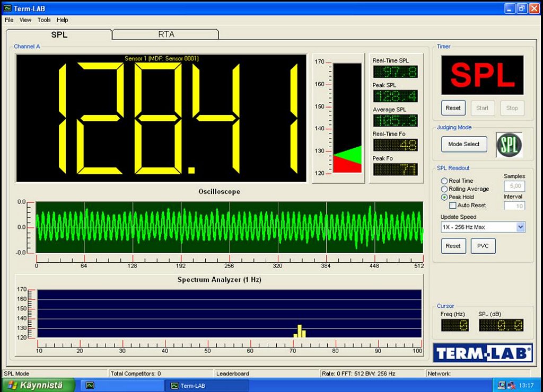Switch to the RTA tab
This screenshot has width=543, height=392.
coord(165,34)
